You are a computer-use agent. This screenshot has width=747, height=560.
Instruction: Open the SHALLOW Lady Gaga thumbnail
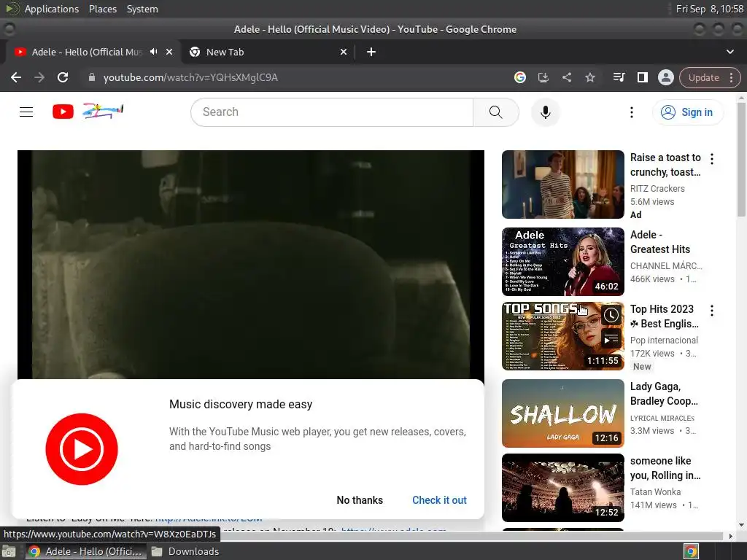[x=562, y=413]
